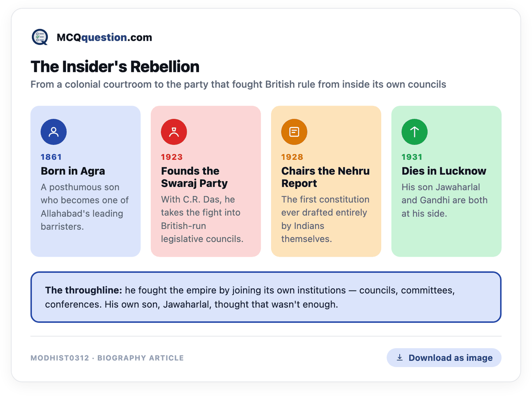Viewport: 532px width, 396px height.
Task: Click the 1923 year label
Action: 172,157
